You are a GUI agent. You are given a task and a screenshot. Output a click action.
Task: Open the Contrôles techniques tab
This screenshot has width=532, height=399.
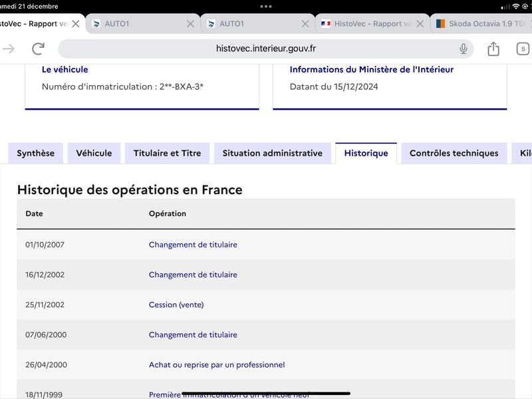pos(454,154)
